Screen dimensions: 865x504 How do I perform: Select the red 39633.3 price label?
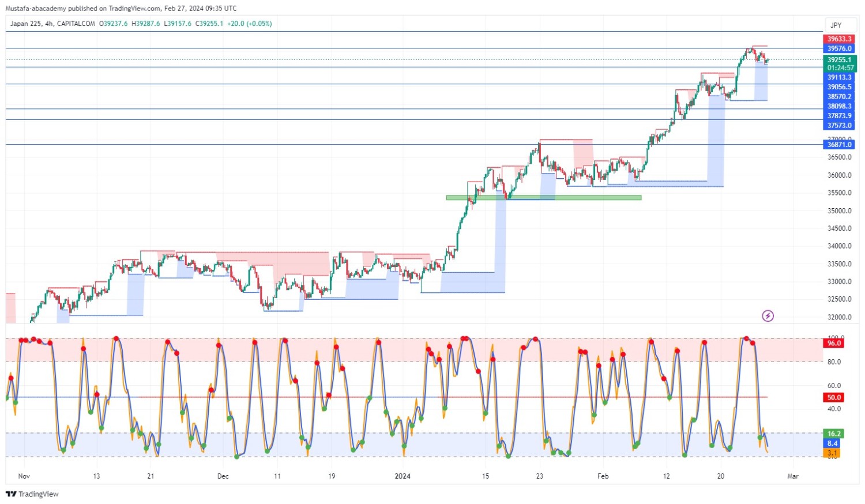click(839, 39)
